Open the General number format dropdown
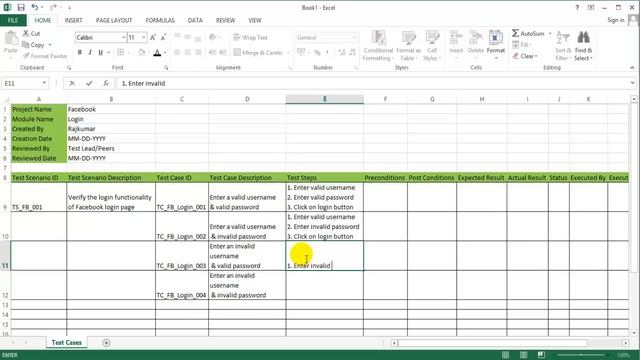 pyautogui.click(x=353, y=38)
